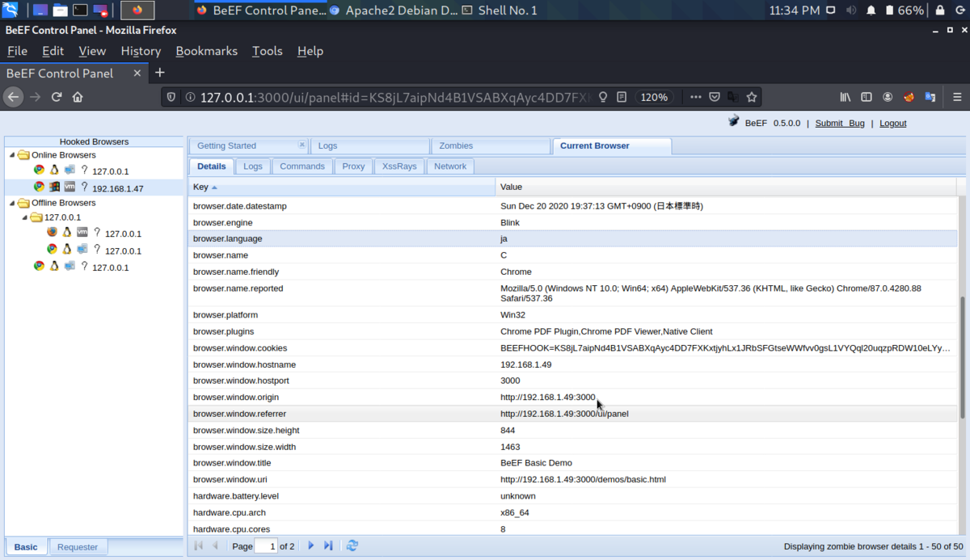Click the hardware.cpu.cores row
970x560 pixels.
point(572,528)
